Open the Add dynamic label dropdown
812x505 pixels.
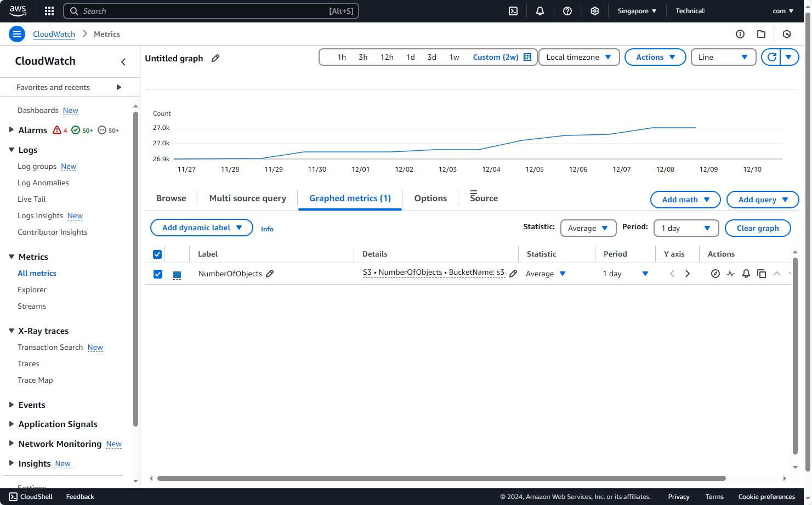click(x=202, y=228)
